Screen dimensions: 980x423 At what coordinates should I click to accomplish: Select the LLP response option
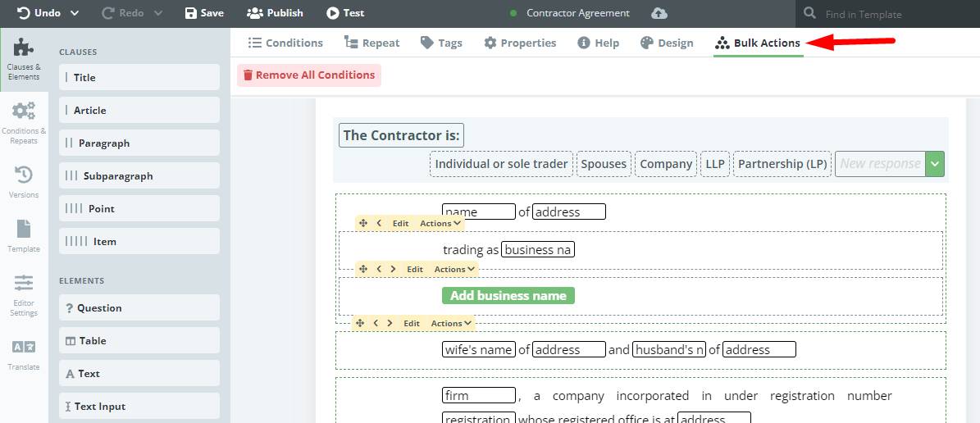click(715, 164)
